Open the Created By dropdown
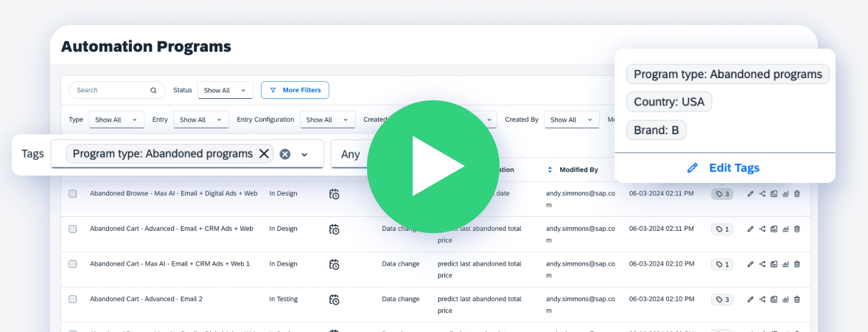The height and width of the screenshot is (332, 868). click(x=571, y=120)
